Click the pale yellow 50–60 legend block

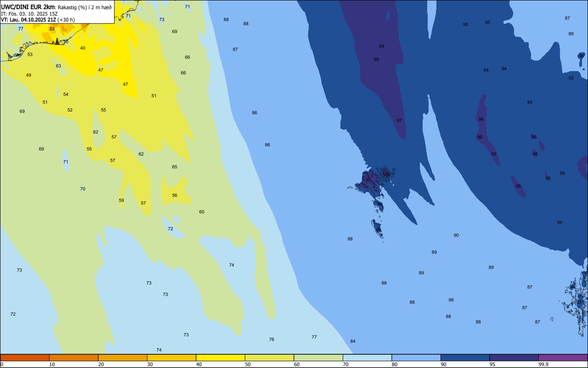click(269, 357)
